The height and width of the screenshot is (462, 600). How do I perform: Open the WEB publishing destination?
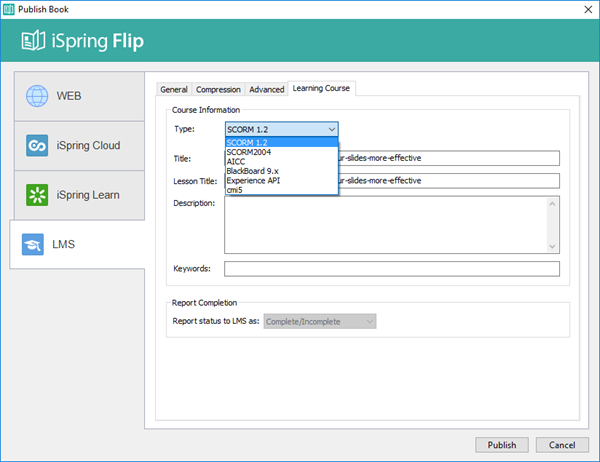point(79,96)
